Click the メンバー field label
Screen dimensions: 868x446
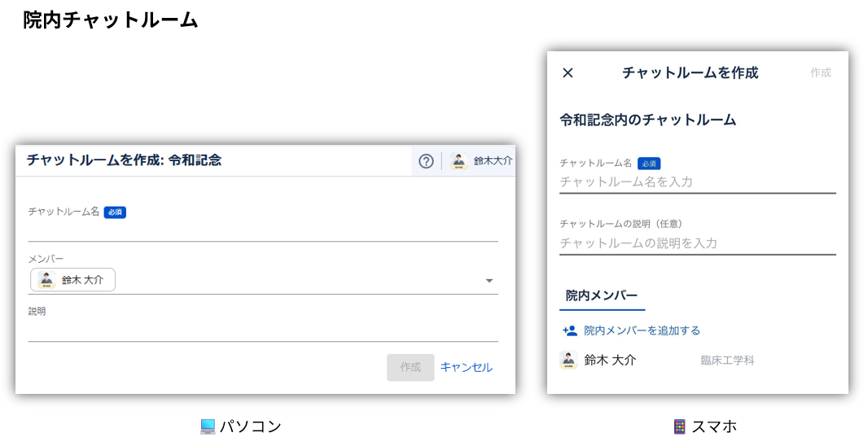(46, 259)
